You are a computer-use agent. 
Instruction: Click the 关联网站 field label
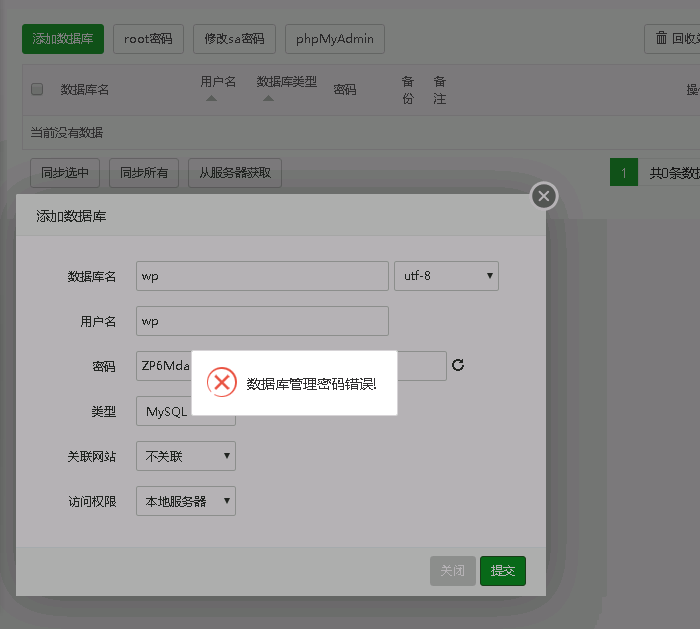pos(92,456)
